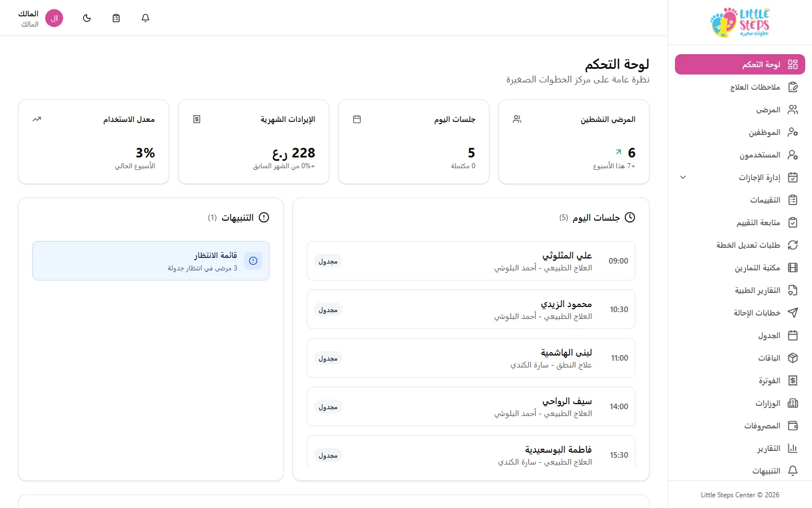Open the 09:00 session for علي المثلوثي
The image size is (812, 508).
click(471, 261)
